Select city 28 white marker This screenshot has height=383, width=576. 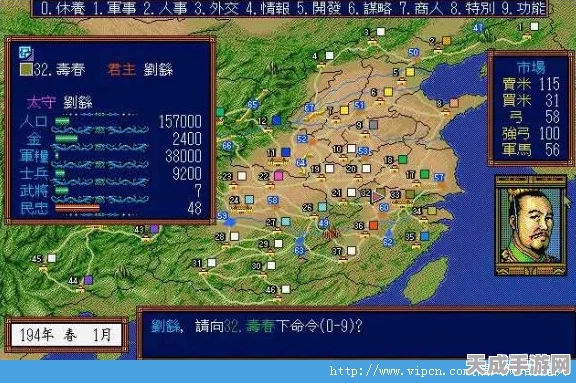234,236
